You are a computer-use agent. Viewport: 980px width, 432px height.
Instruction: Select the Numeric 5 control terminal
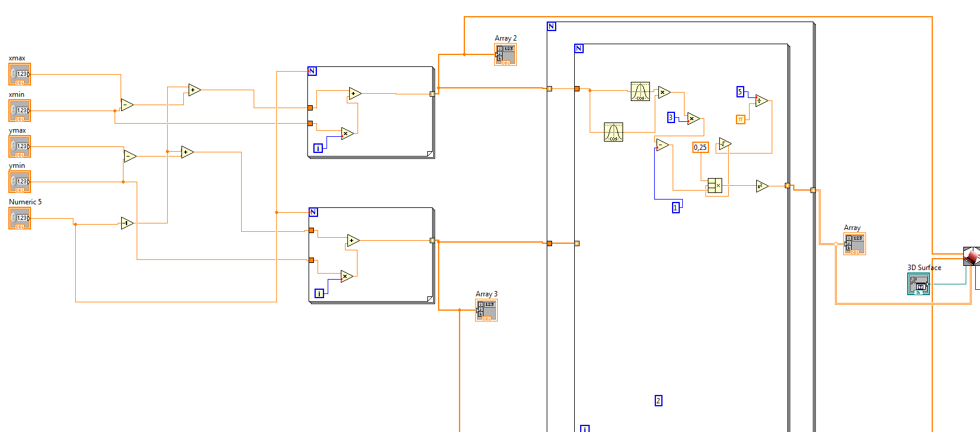[20, 218]
